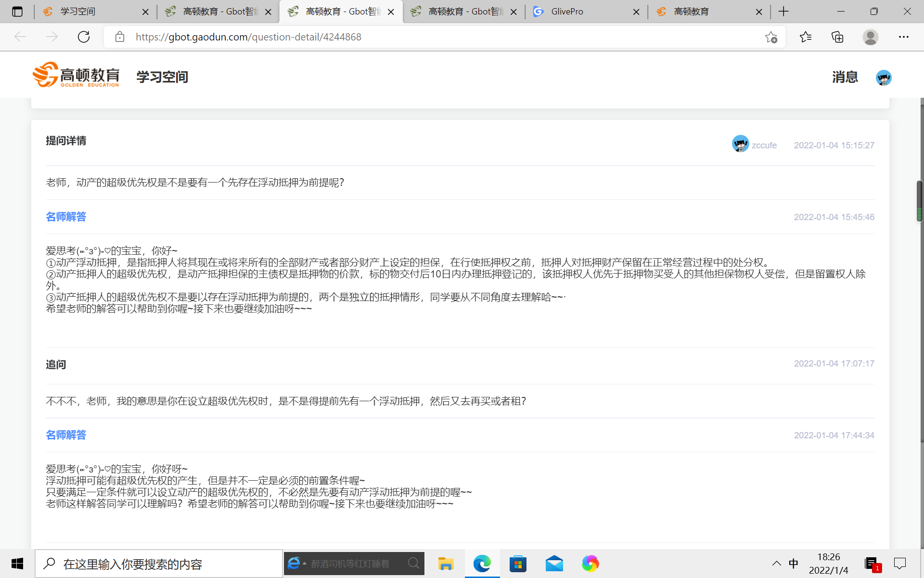This screenshot has width=924, height=578.
Task: Click the browser profile avatar
Action: [x=871, y=37]
